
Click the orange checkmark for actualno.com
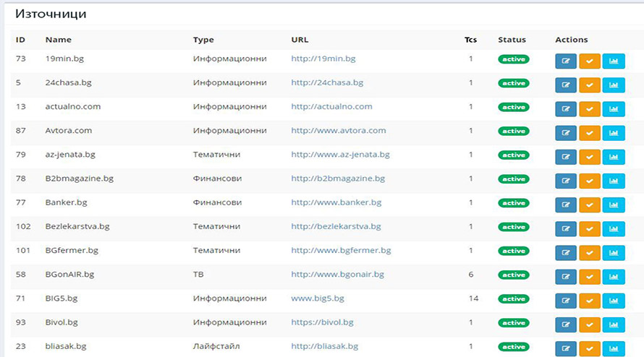(x=590, y=108)
